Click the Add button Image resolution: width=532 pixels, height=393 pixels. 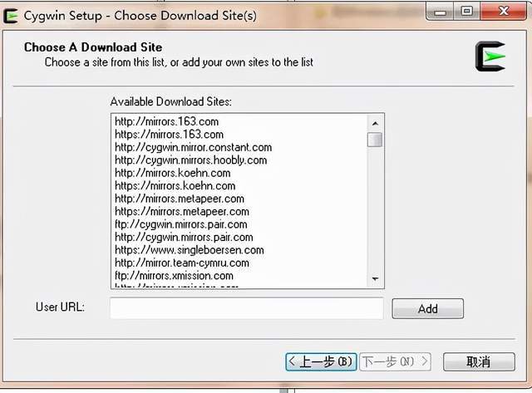(x=427, y=308)
